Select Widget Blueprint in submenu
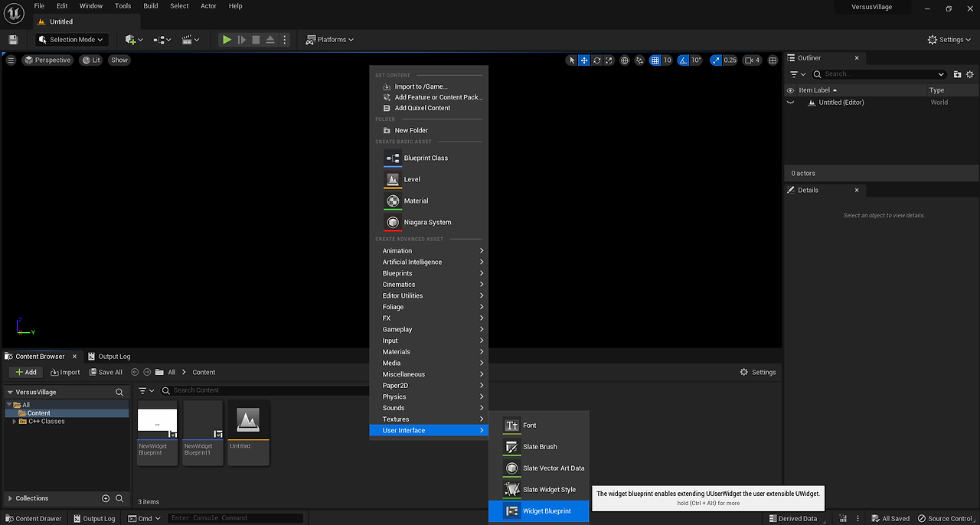The width and height of the screenshot is (980, 525). point(539,511)
